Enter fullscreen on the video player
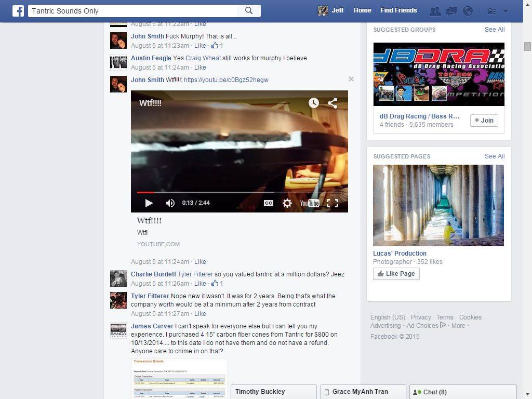The height and width of the screenshot is (399, 532). pos(332,203)
